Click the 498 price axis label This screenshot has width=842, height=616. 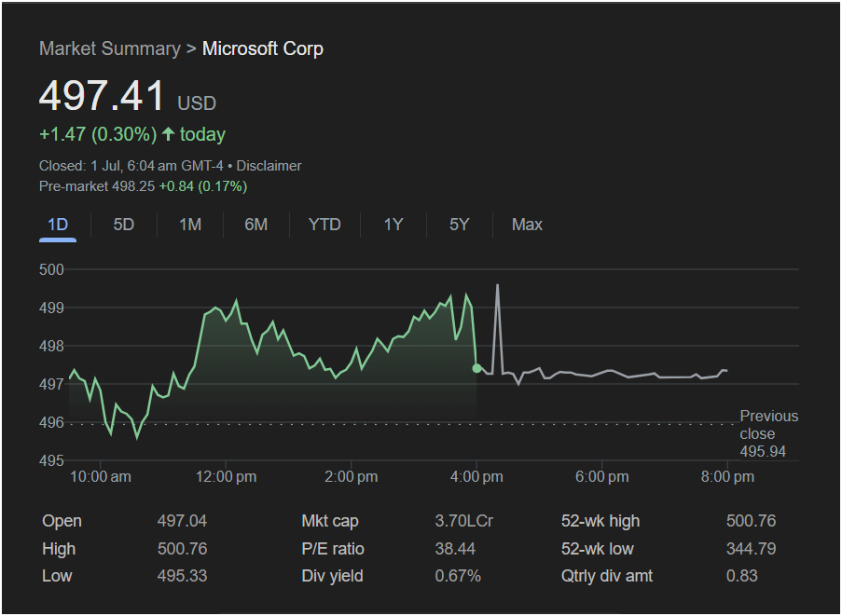click(51, 346)
